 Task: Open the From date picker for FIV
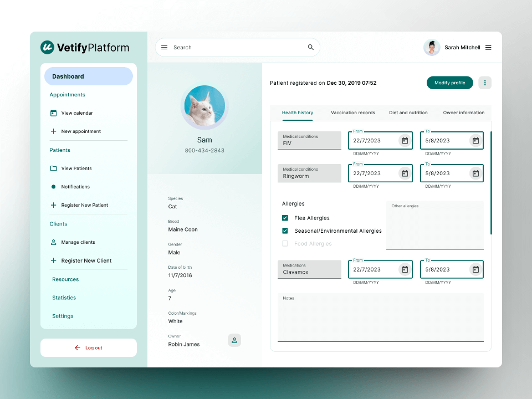tap(404, 140)
